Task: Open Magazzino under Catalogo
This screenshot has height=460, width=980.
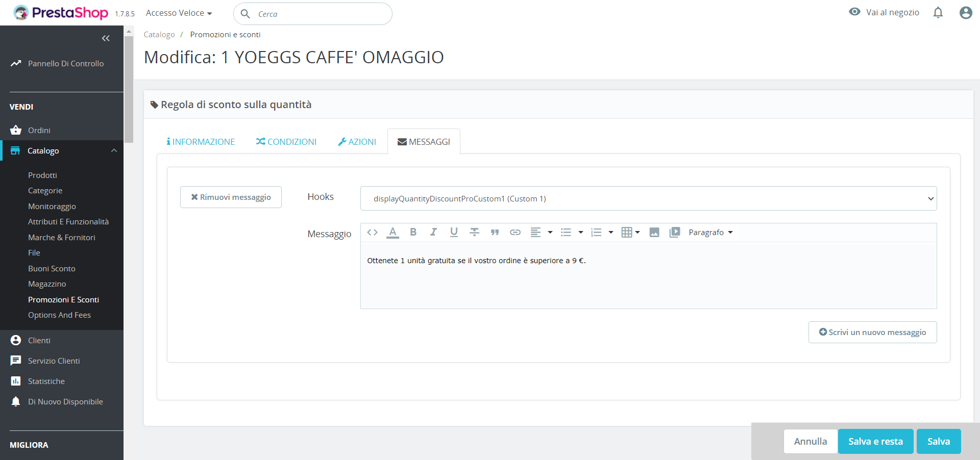Action: pyautogui.click(x=47, y=284)
